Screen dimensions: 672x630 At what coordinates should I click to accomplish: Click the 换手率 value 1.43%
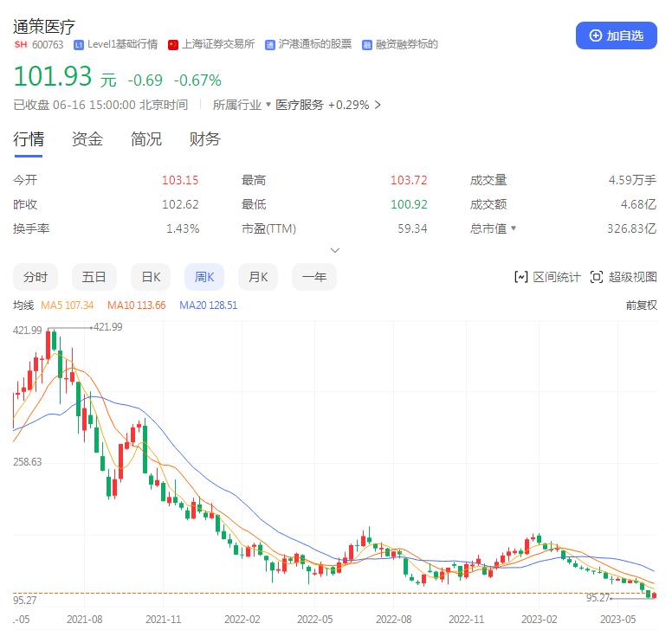(x=183, y=228)
